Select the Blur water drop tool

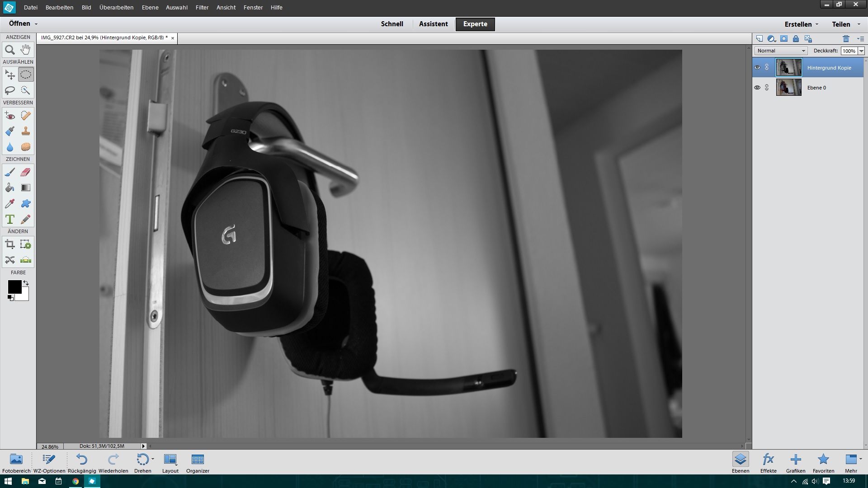(x=10, y=147)
